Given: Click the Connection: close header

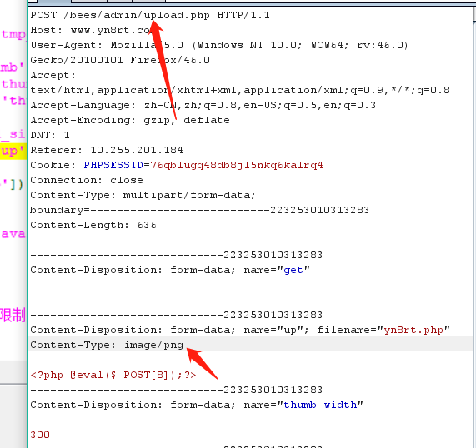Looking at the screenshot, I should [87, 180].
